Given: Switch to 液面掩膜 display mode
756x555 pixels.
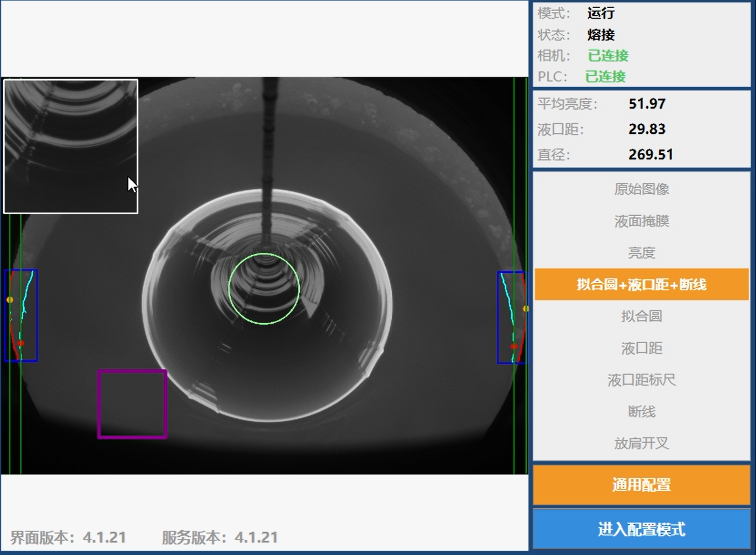Looking at the screenshot, I should (x=641, y=221).
